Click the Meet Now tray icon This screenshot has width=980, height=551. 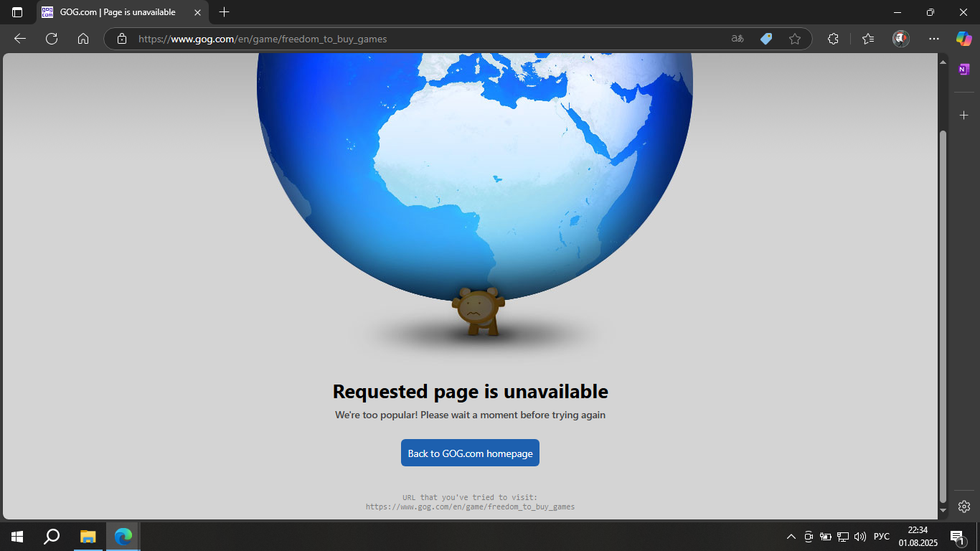coord(809,536)
